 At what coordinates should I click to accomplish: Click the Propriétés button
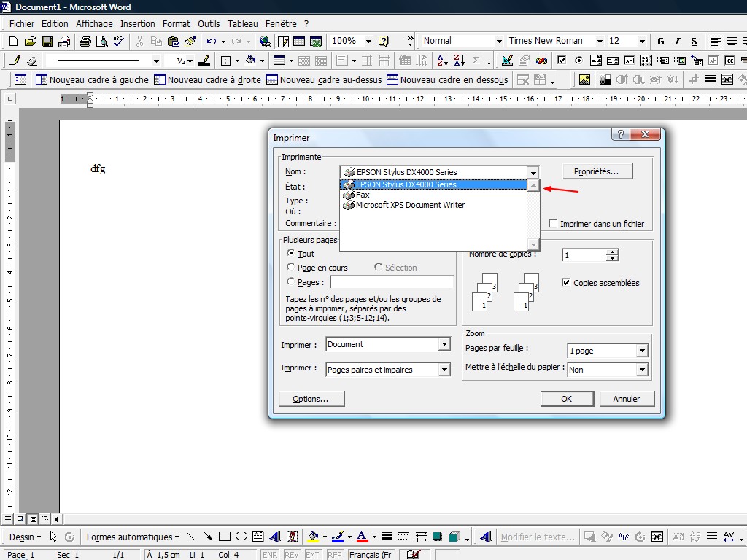pos(597,171)
